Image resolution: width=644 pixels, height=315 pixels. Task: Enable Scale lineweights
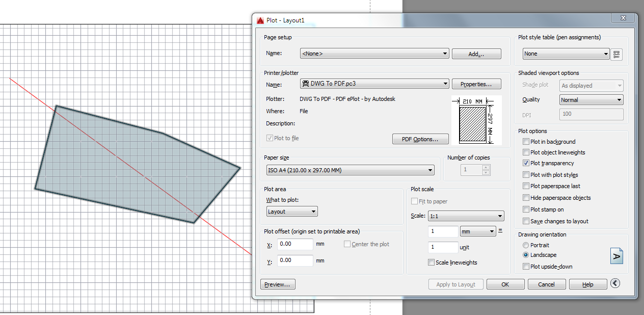click(x=431, y=262)
